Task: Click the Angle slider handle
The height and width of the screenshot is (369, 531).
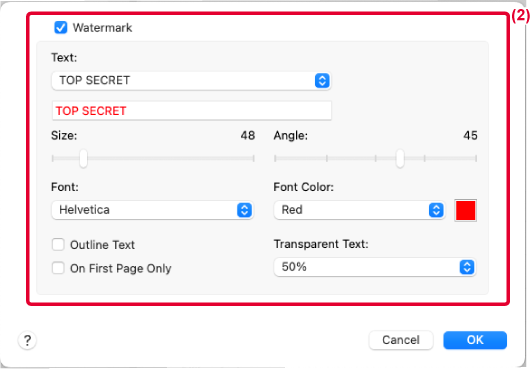Action: 400,158
